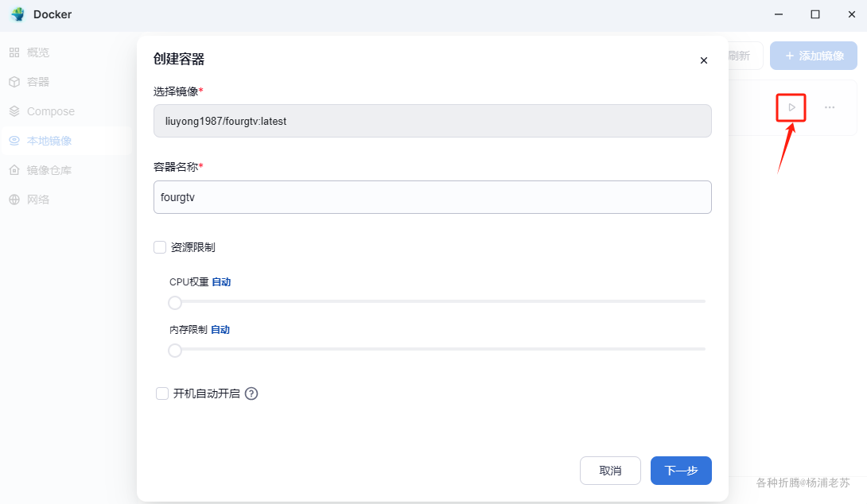Open the 容器 sidebar section

[x=38, y=82]
